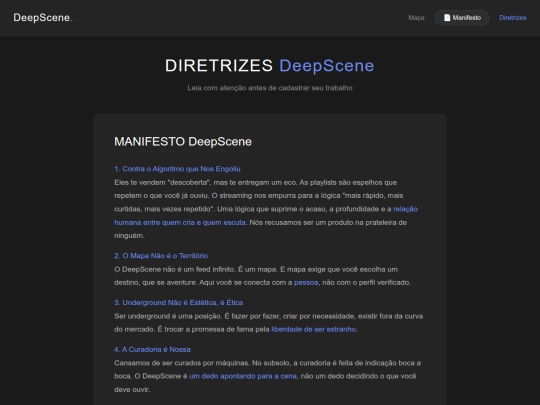Click highlighted phrase 'um dedo apontando para a cena'
540x405 pixels.
(x=243, y=376)
